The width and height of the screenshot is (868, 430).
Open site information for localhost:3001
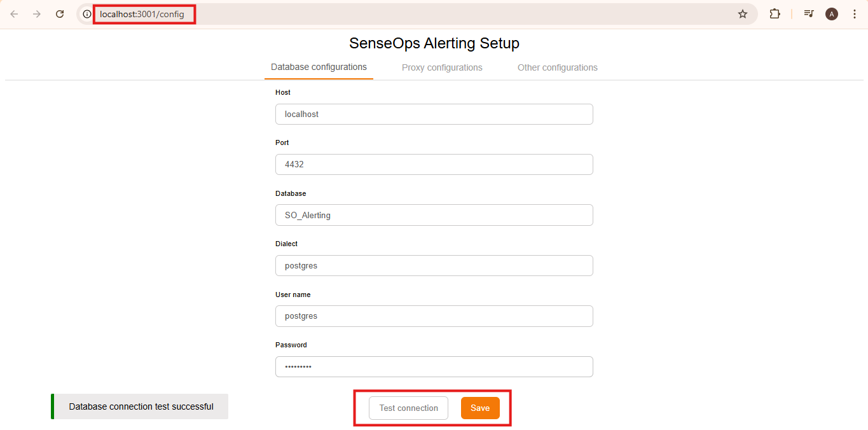[86, 13]
